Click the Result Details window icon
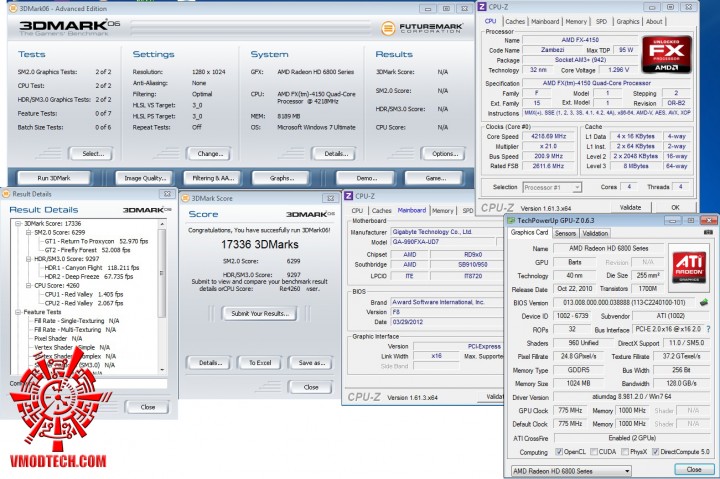 point(8,192)
